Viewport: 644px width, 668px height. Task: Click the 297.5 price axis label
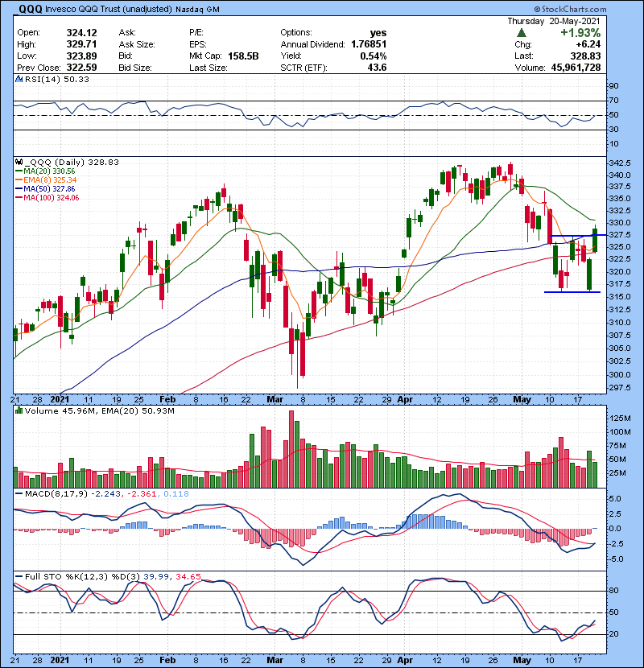tap(620, 388)
